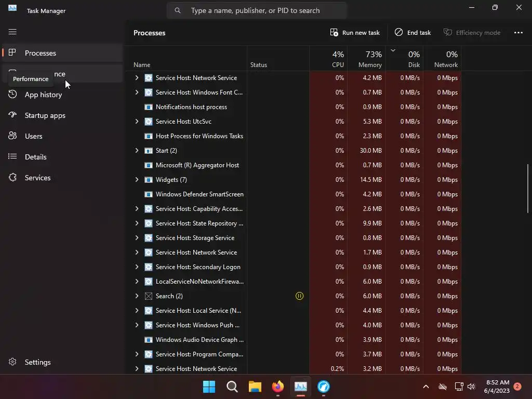Switch to App history tab

[62, 95]
